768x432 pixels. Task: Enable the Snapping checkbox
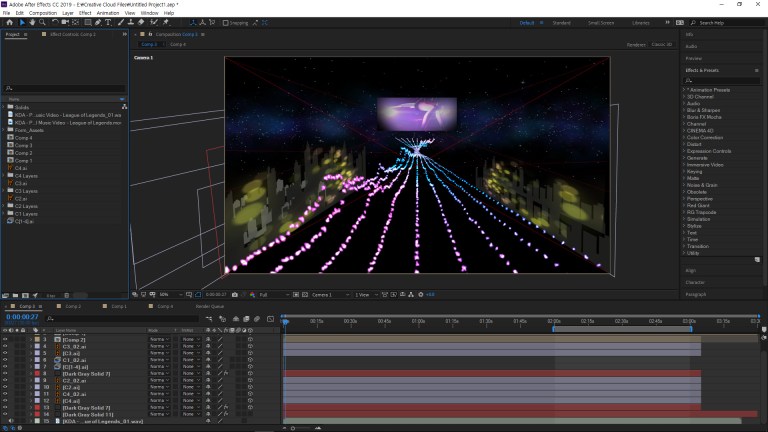pos(225,22)
